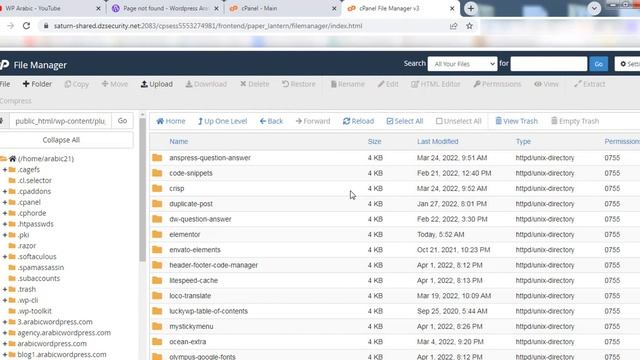This screenshot has height=360, width=640.
Task: Sort files by Last Modified column
Action: point(438,142)
